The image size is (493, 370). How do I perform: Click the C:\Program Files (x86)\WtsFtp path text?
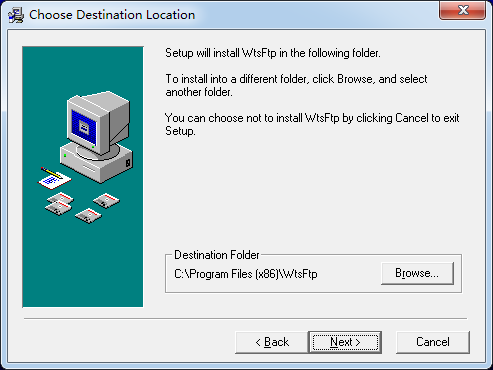coord(246,274)
